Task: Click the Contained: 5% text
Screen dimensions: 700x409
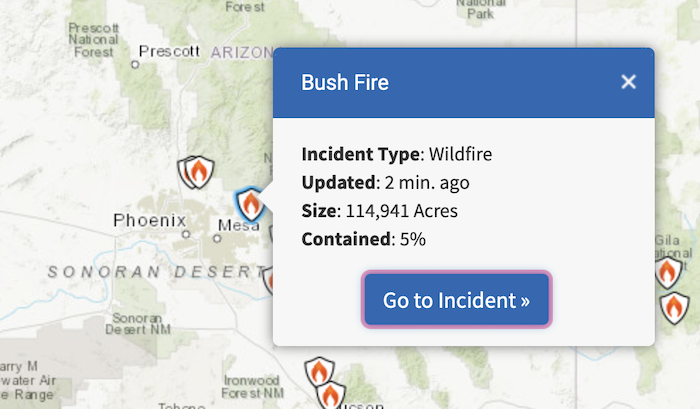Action: (363, 239)
